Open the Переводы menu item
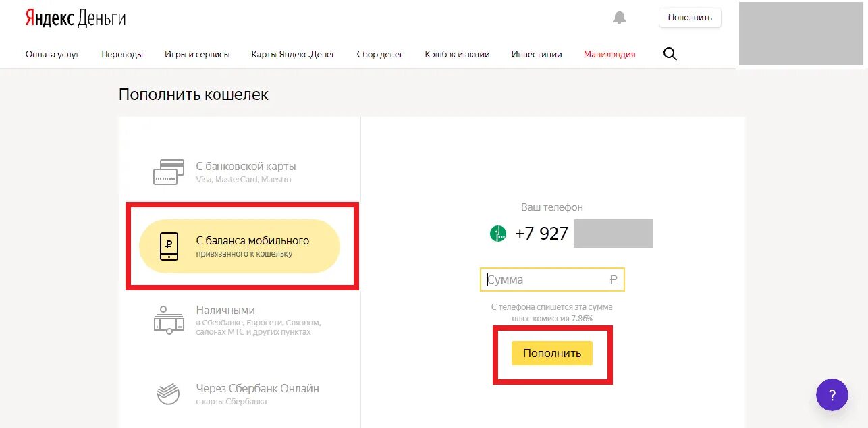Image resolution: width=868 pixels, height=428 pixels. click(122, 54)
